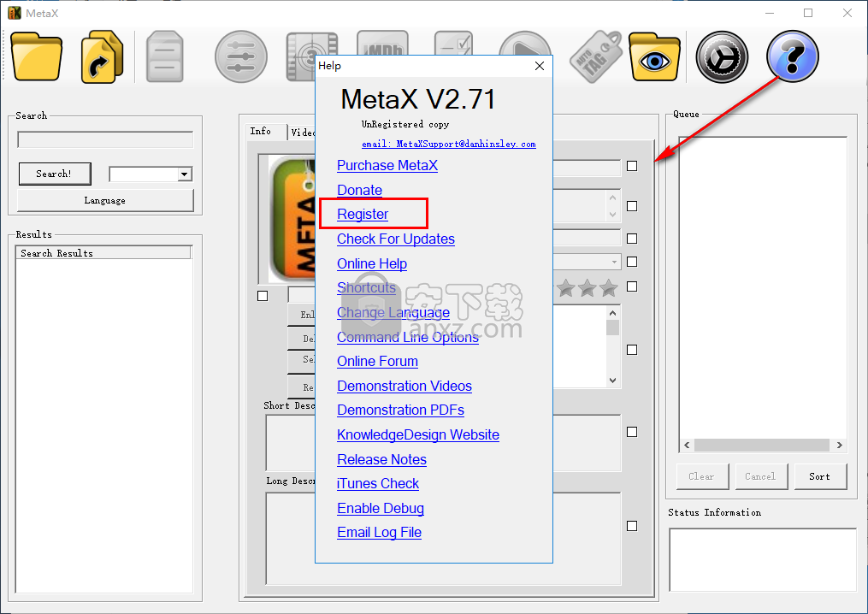
Task: Click the Donate link
Action: 360,191
